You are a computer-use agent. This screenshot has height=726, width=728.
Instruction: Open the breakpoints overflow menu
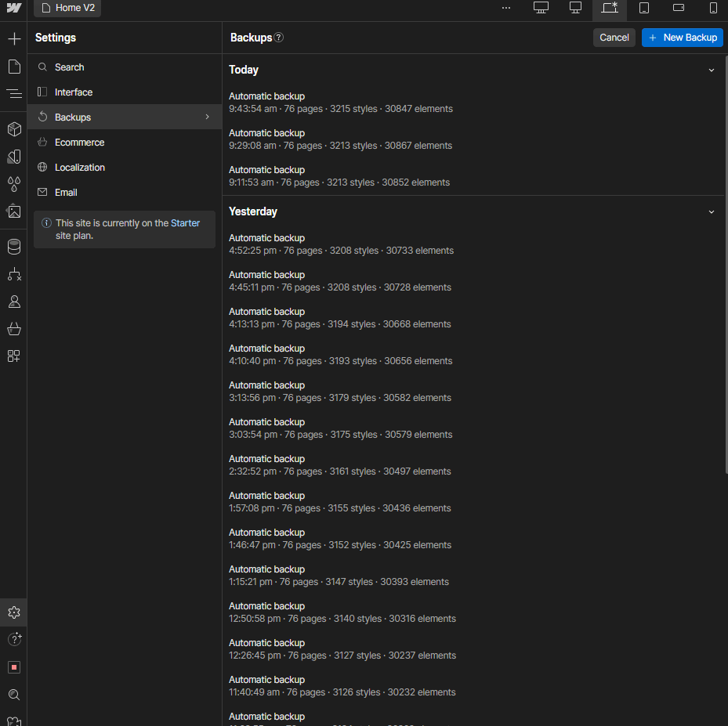505,8
